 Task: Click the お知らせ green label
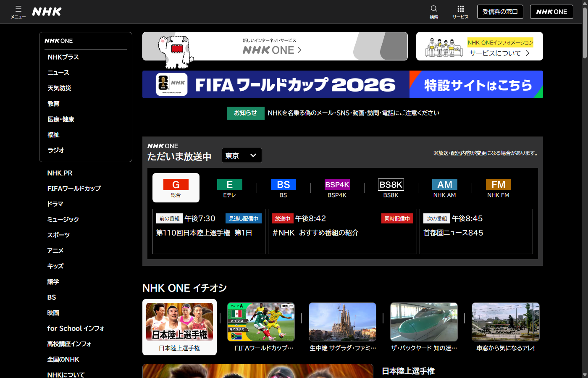pos(246,113)
